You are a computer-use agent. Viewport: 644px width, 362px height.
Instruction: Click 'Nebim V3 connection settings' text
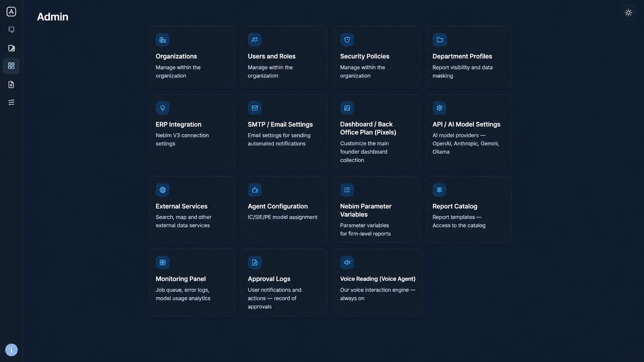pos(182,140)
